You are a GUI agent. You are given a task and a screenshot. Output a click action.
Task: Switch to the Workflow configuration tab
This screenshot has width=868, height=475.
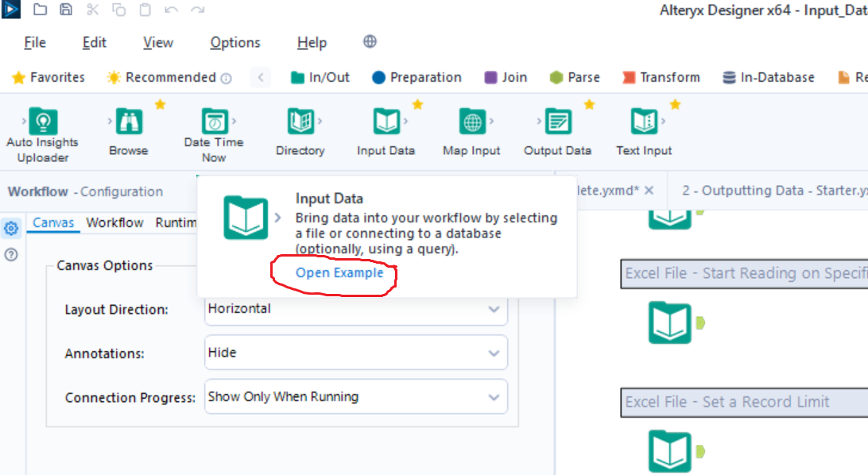click(114, 222)
